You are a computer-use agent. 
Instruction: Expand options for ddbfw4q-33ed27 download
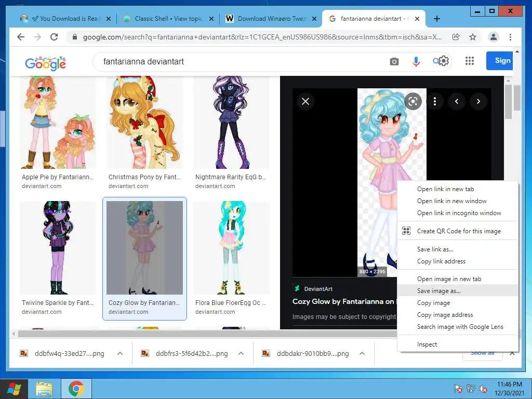(120, 353)
